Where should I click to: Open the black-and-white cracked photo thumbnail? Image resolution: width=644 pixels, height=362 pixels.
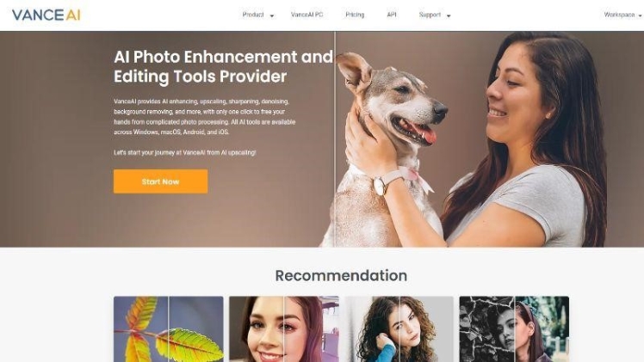point(514,329)
